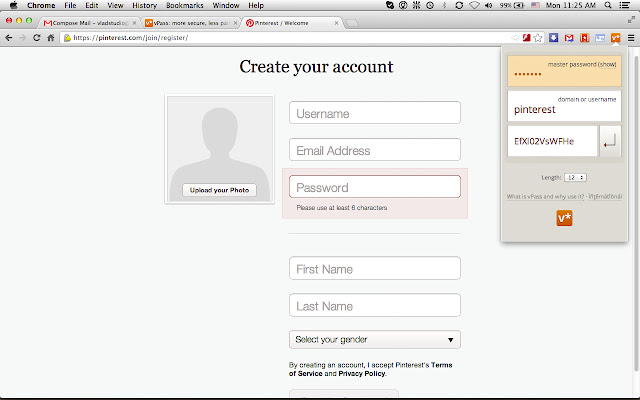Open the Chrome hamburger menu
Screen dimensions: 640x400
pos(631,38)
